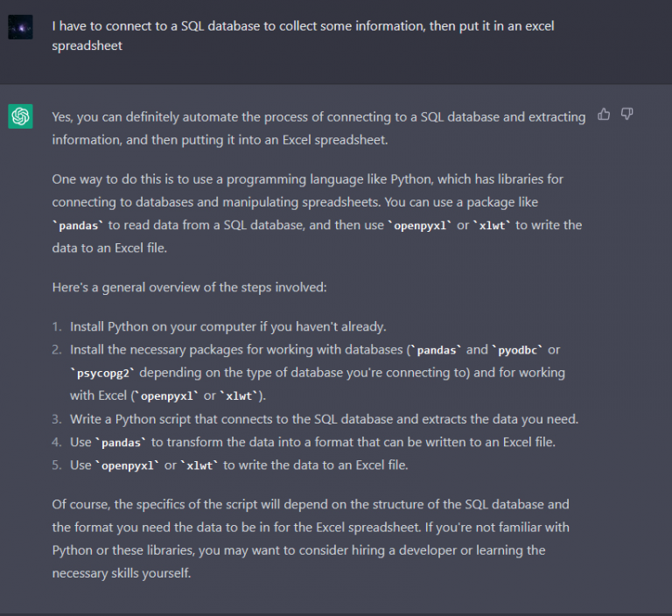Click the thumbs down icon on the response
Screen dimensions: 672x616
point(626,115)
